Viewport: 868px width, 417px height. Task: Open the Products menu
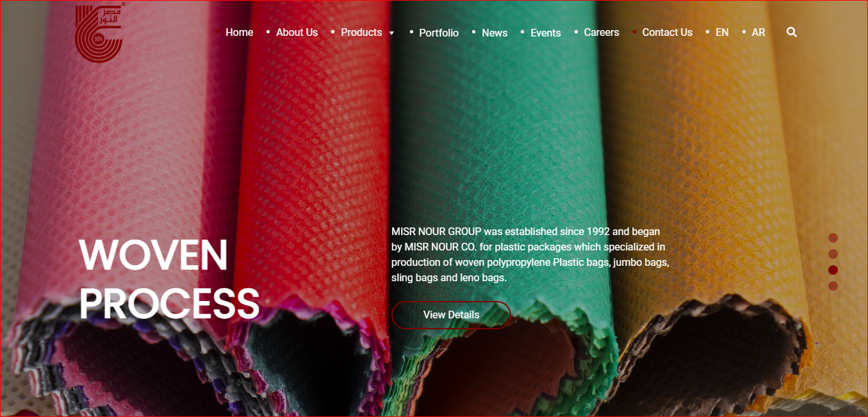click(x=361, y=32)
